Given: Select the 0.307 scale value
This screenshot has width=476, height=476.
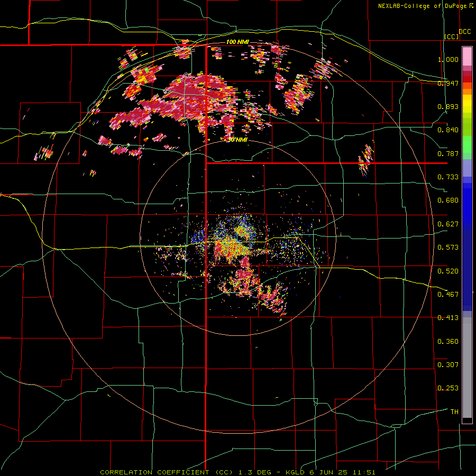Looking at the screenshot, I should [448, 365].
